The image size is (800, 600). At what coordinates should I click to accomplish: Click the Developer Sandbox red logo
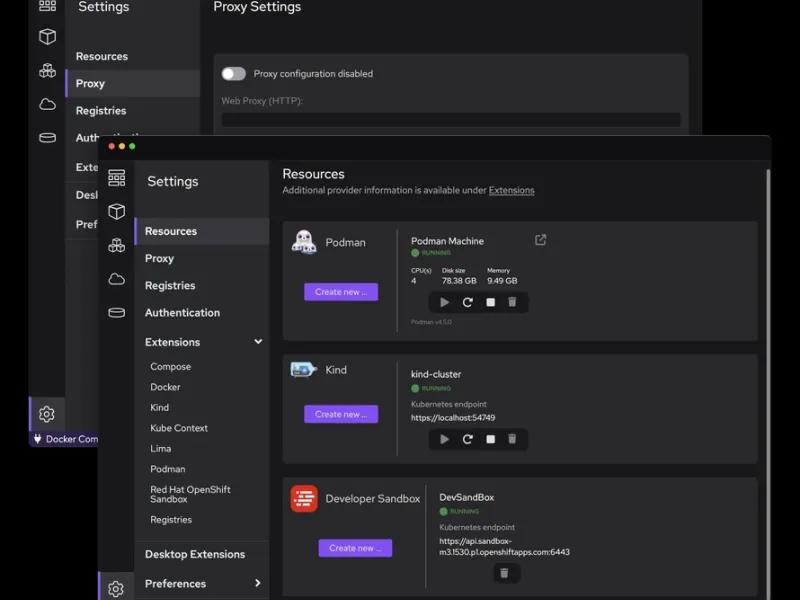click(x=304, y=498)
